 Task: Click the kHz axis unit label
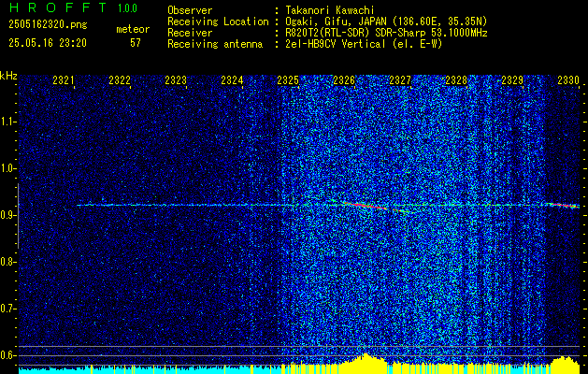point(8,76)
